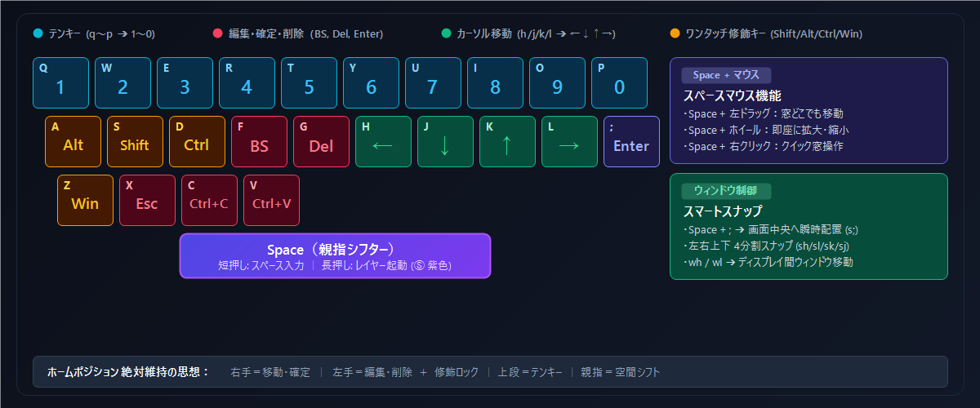Click the cyan テンキー legend dot

[x=38, y=33]
